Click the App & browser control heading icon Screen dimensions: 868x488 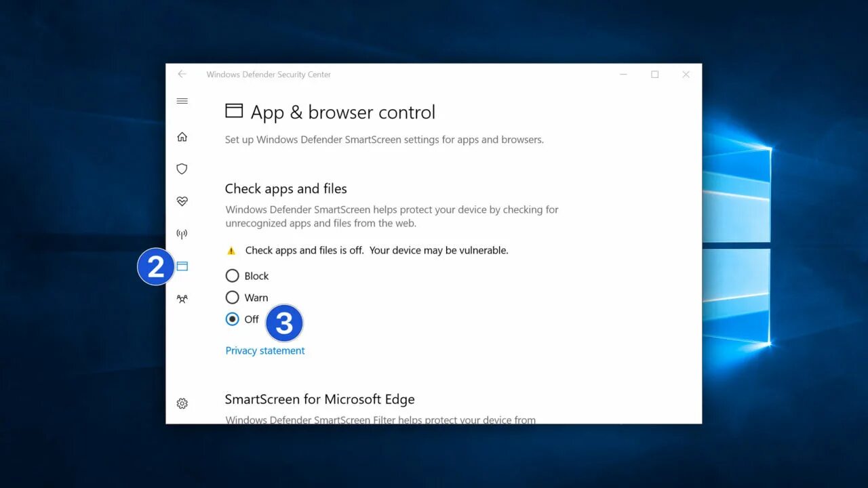click(x=234, y=111)
